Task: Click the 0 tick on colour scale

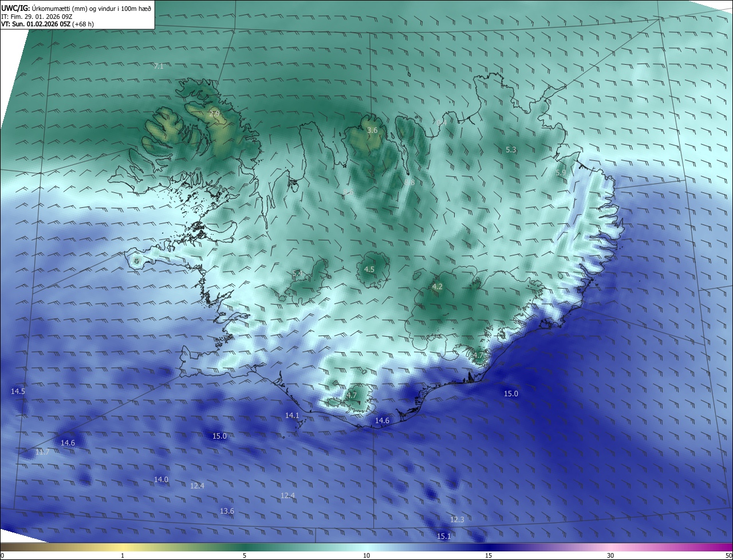Action: tap(2, 555)
